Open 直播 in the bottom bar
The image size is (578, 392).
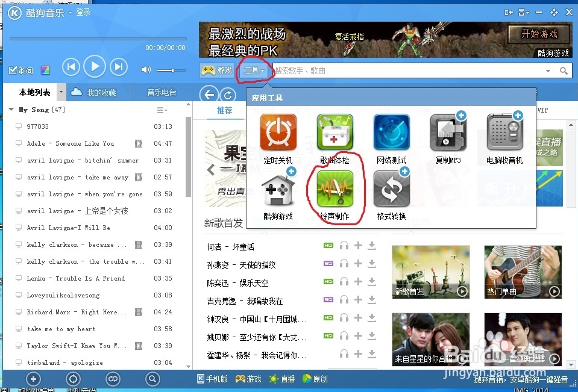(282, 379)
